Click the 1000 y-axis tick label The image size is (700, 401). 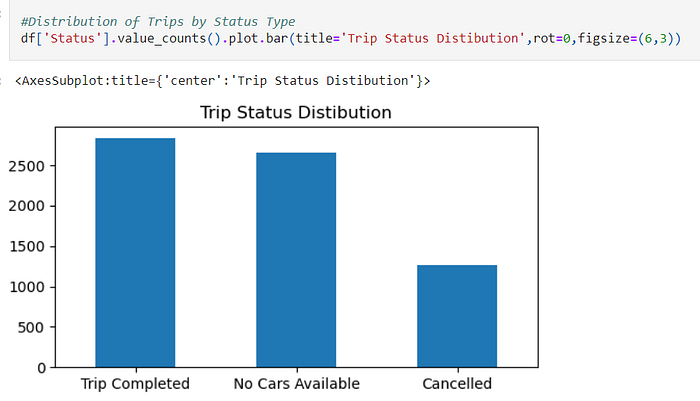(x=27, y=287)
